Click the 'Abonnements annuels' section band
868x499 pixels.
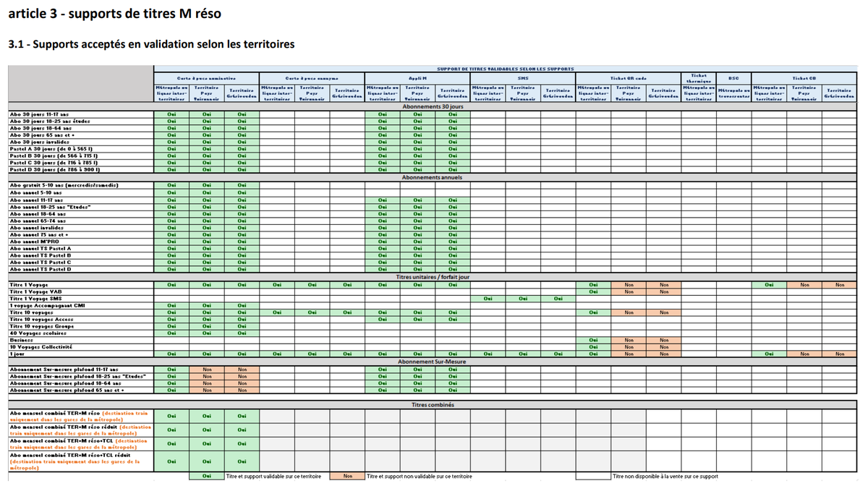tap(433, 177)
